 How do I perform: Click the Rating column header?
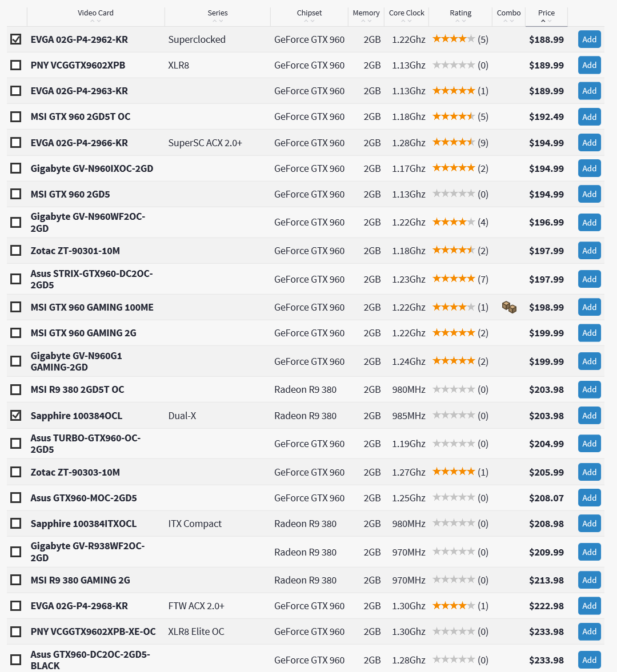[x=460, y=13]
